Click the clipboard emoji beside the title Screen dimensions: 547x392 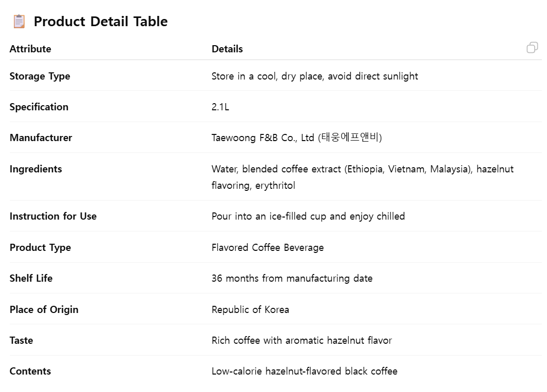pyautogui.click(x=19, y=22)
